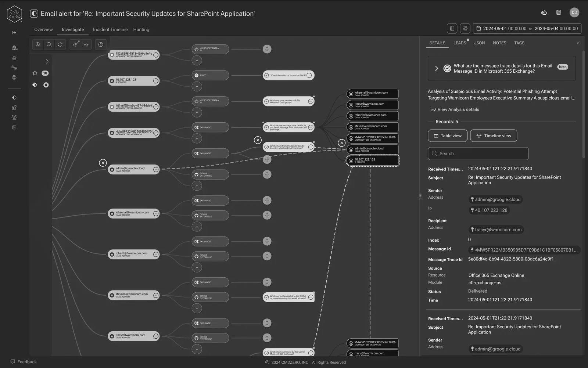Click the side panel layout icon
The image size is (588, 368).
452,28
